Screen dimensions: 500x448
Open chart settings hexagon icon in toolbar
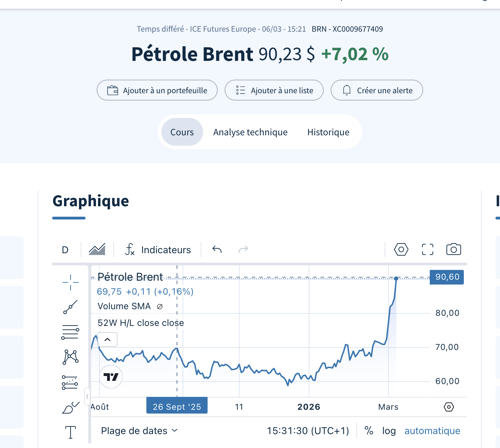[x=401, y=249]
